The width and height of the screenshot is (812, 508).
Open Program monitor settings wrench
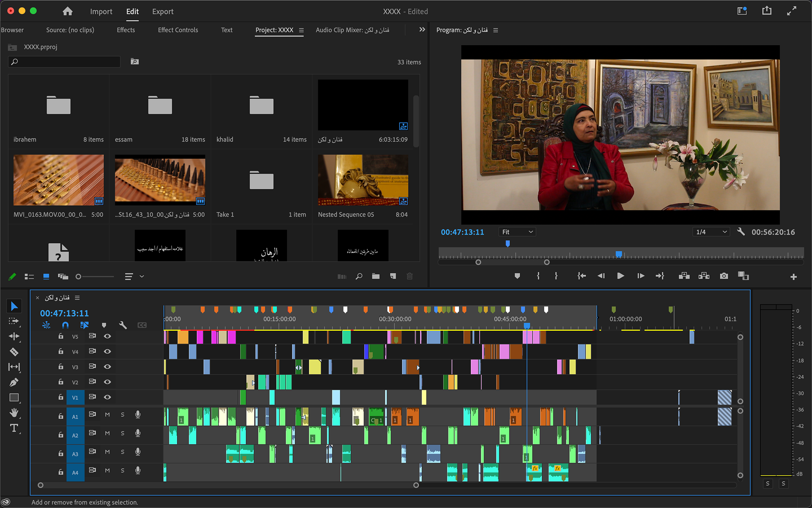(x=741, y=232)
